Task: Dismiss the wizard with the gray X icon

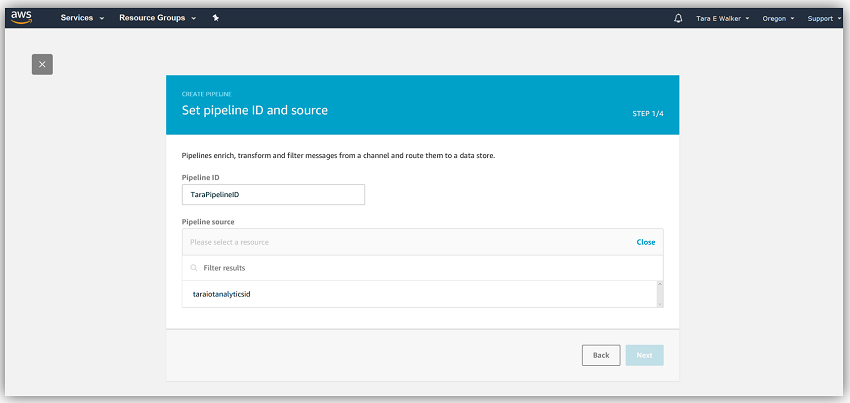Action: 42,64
